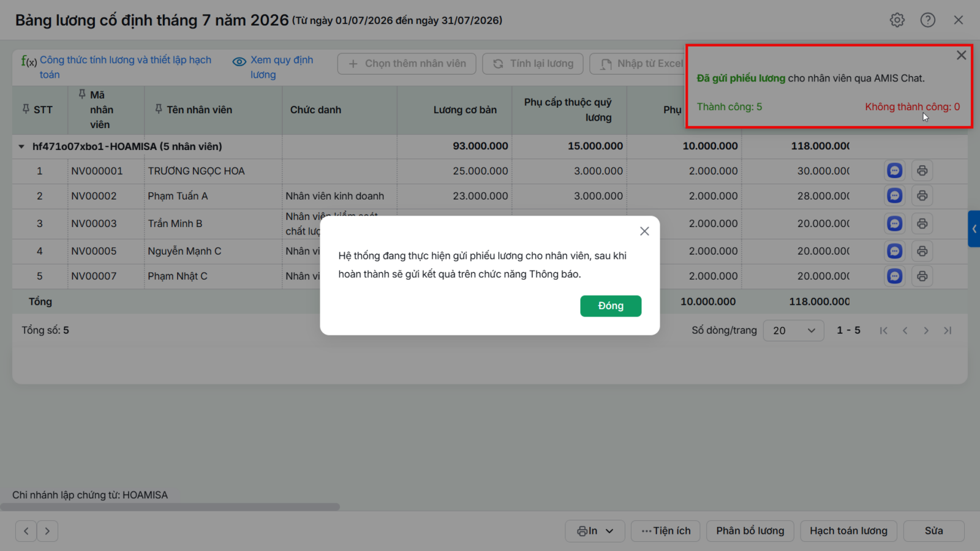Expand the blue side panel arrow
This screenshot has height=551, width=980.
point(974,229)
